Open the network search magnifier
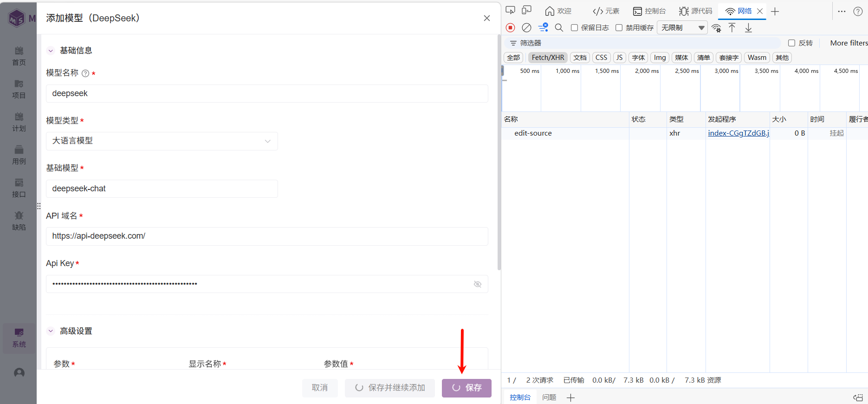The image size is (868, 404). pos(559,28)
